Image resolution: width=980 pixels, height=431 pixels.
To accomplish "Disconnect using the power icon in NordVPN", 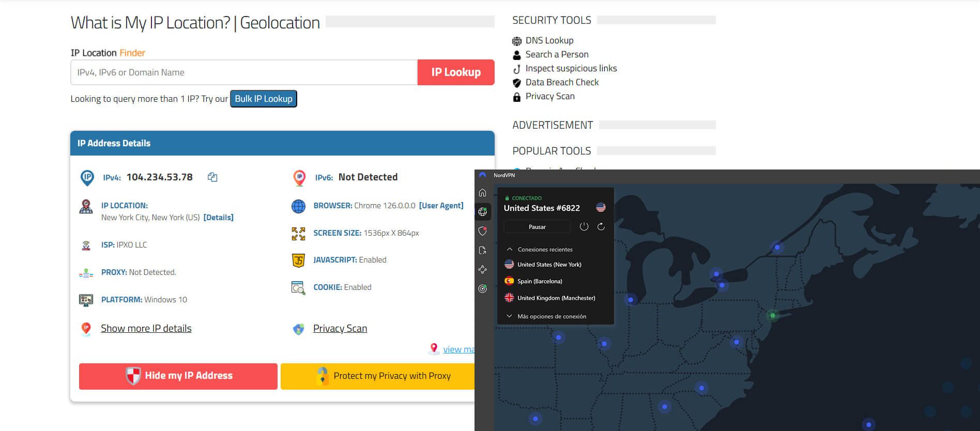I will point(584,226).
